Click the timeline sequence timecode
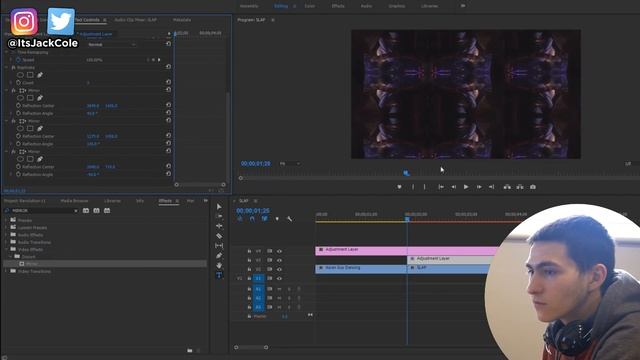 click(253, 211)
